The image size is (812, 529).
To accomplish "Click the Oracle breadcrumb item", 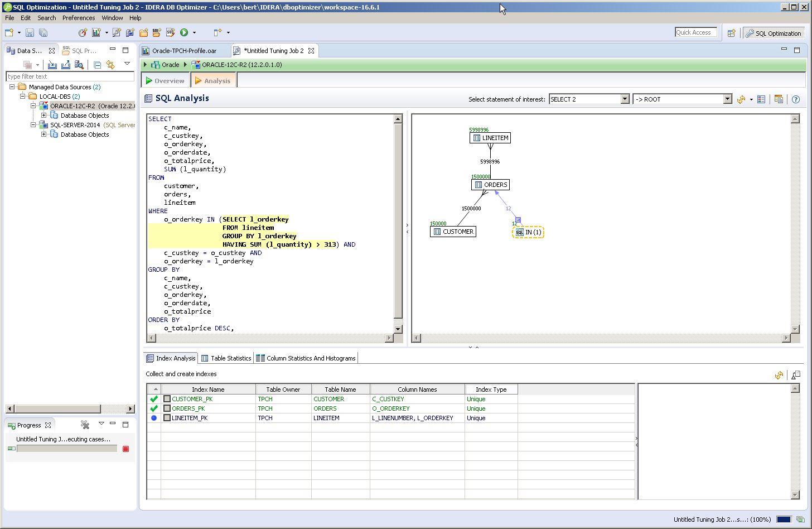I will (x=166, y=65).
